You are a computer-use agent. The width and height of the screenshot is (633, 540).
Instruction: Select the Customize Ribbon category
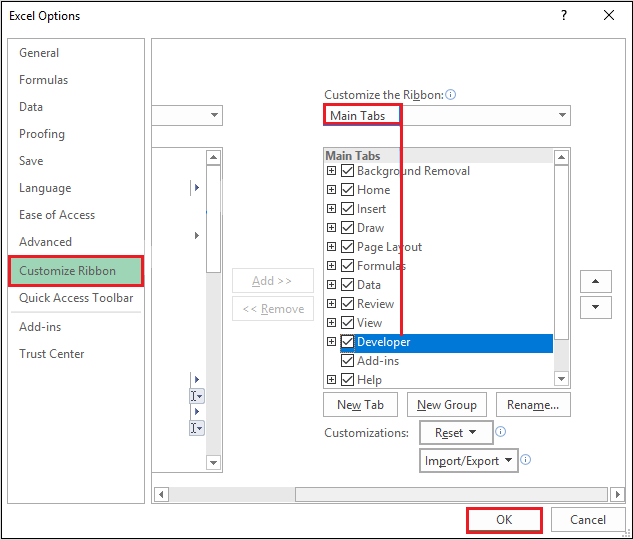(x=76, y=271)
